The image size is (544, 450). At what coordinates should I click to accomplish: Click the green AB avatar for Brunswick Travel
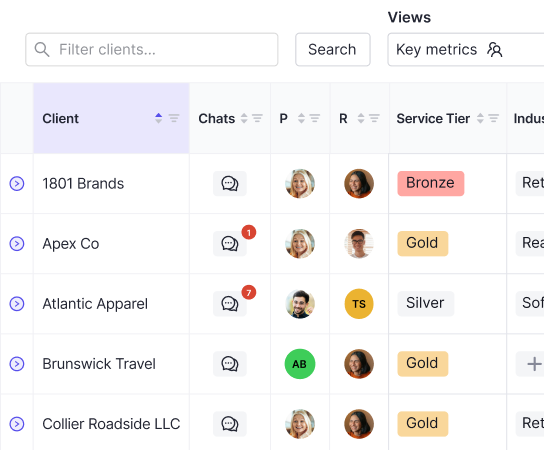300,364
